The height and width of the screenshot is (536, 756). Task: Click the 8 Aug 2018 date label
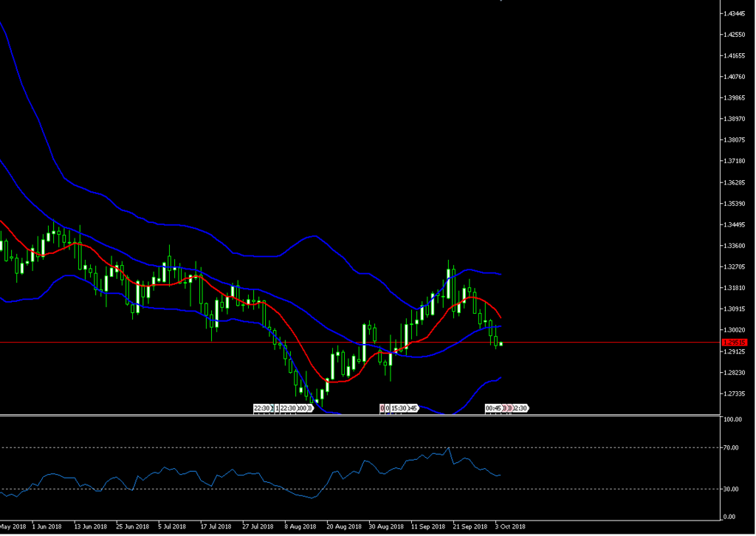(x=300, y=526)
